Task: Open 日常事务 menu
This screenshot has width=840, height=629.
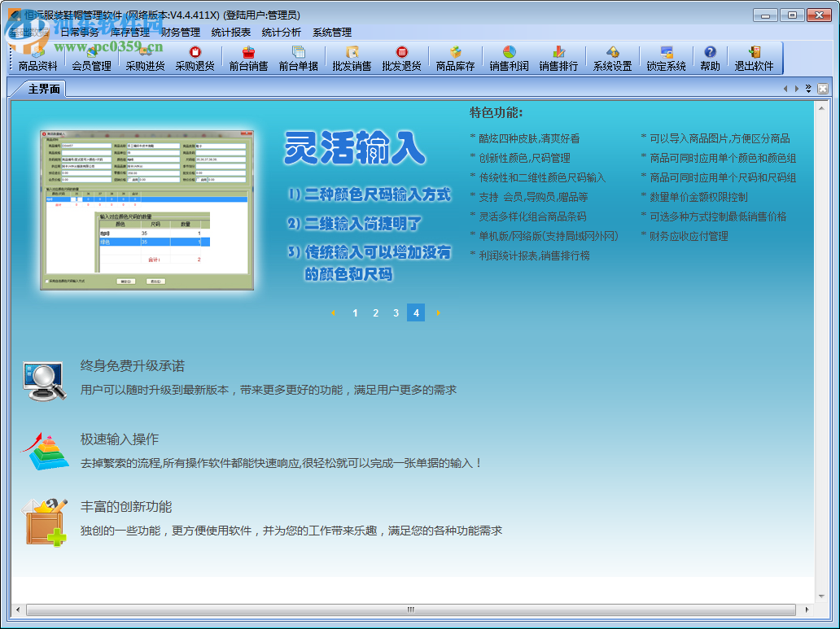Action: click(x=79, y=33)
